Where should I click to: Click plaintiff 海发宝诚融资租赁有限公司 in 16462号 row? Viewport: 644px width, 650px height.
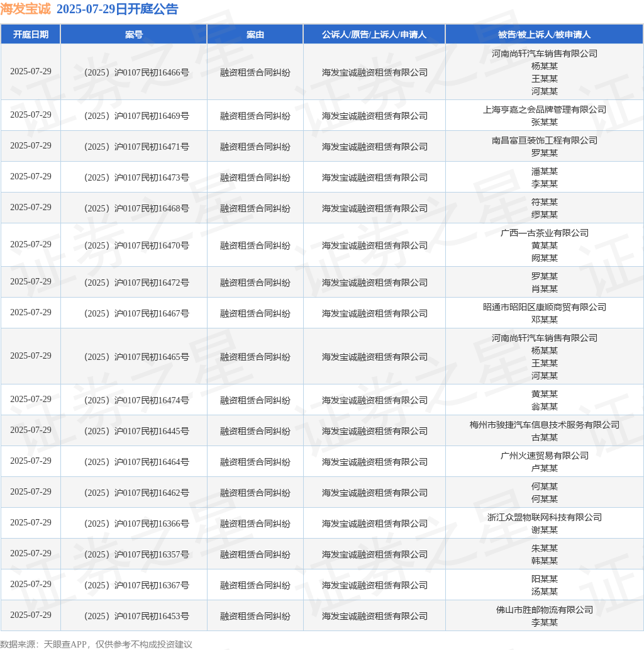point(375,493)
